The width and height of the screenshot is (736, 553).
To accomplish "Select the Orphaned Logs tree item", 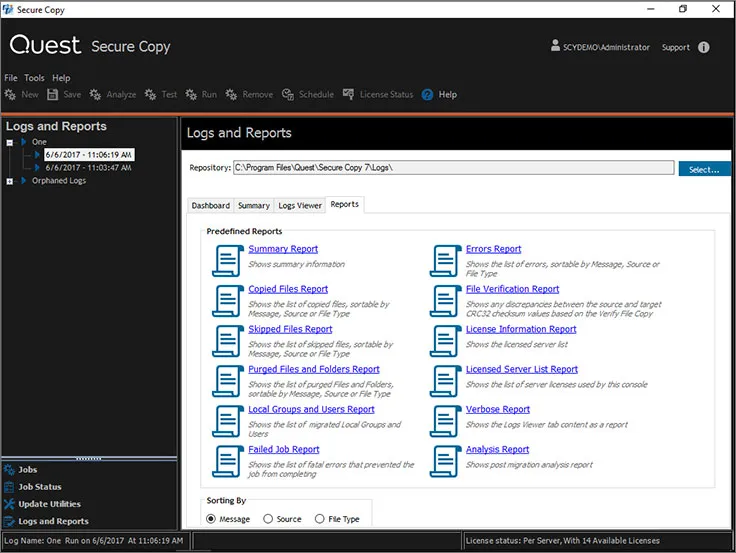I will click(x=59, y=181).
